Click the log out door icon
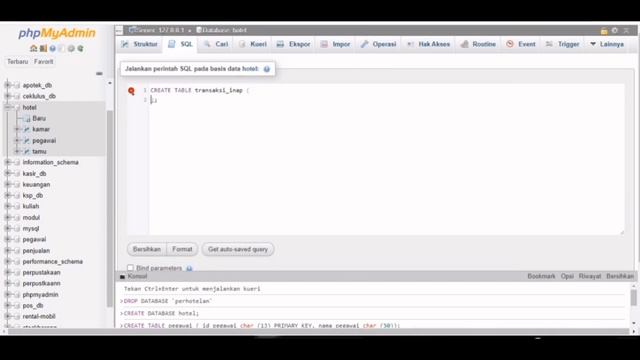 43,48
